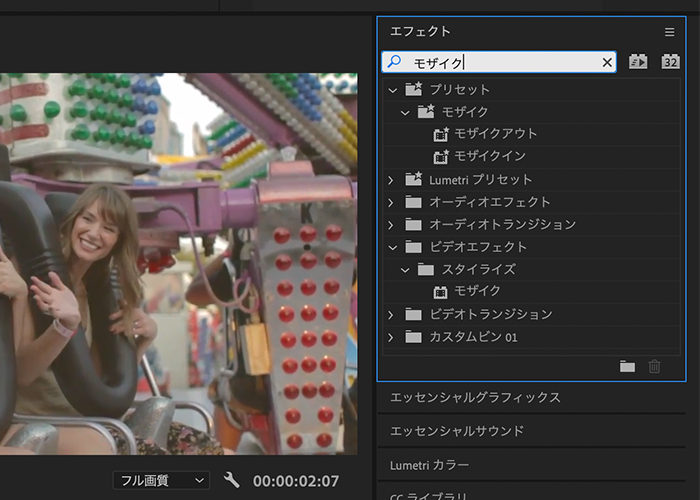Collapse the モザイク preset subfolder
700x500 pixels.
click(405, 112)
